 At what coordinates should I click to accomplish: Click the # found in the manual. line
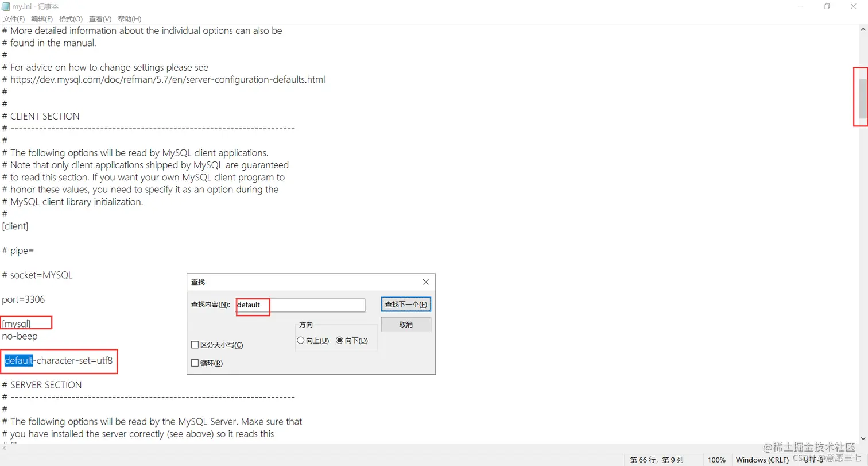coord(49,43)
